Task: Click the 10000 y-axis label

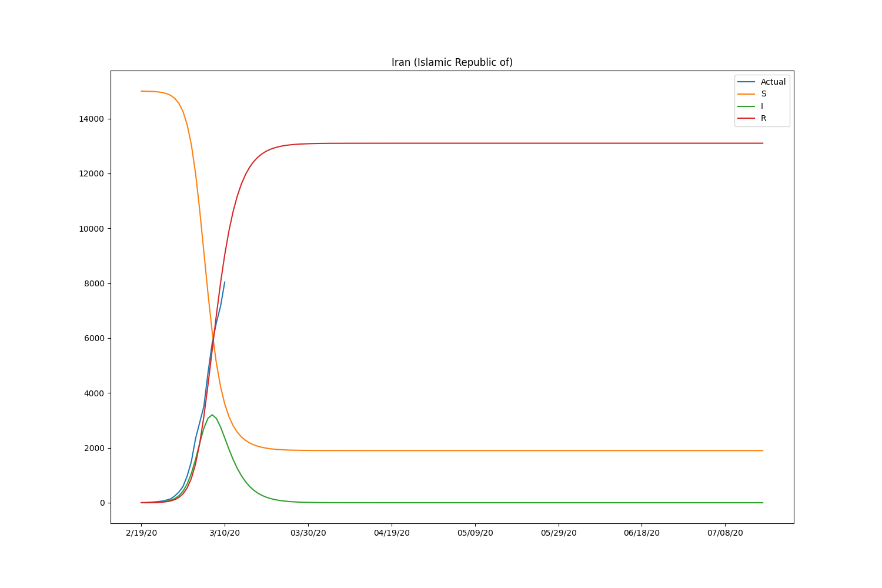Action: coord(92,229)
